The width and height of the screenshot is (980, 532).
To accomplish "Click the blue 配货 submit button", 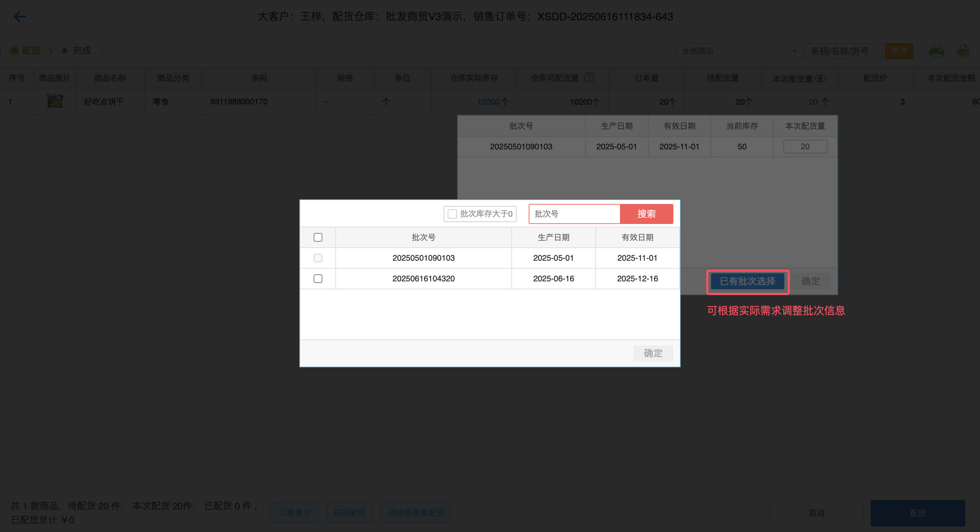I will click(x=918, y=513).
